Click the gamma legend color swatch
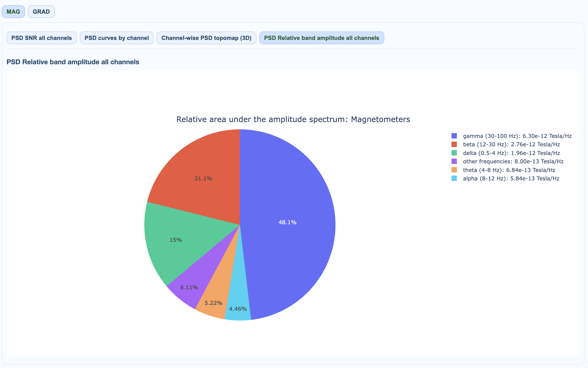The width and height of the screenshot is (588, 368). (454, 136)
